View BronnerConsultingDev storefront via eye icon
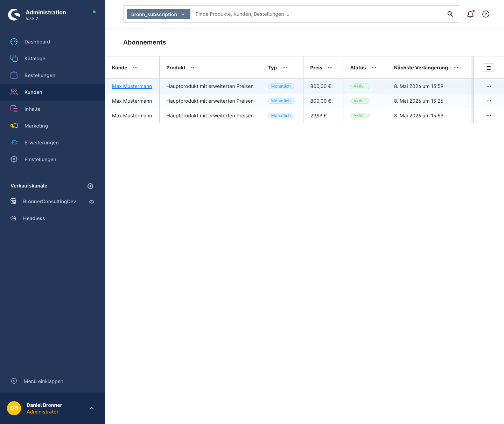This screenshot has width=504, height=424. coord(92,202)
